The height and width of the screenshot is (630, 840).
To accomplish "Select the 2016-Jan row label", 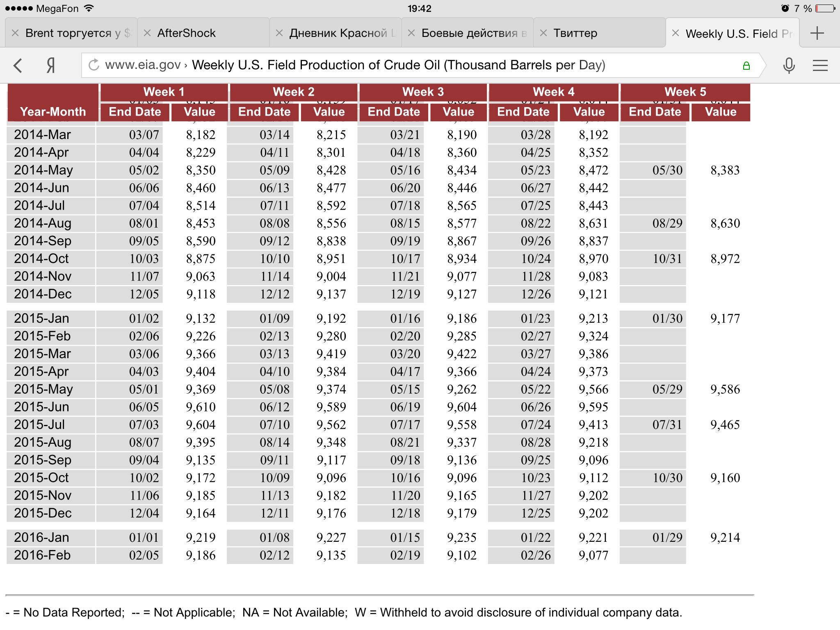I will [x=41, y=538].
